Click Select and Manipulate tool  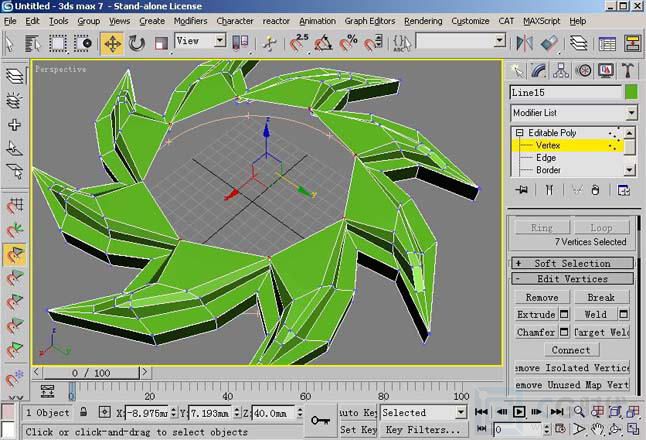pos(269,43)
